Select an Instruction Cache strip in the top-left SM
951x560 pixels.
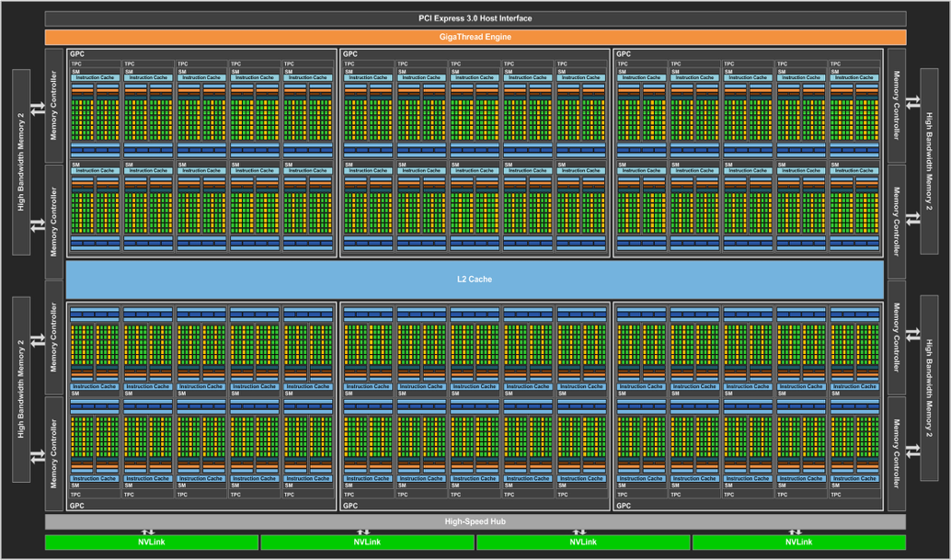point(97,78)
